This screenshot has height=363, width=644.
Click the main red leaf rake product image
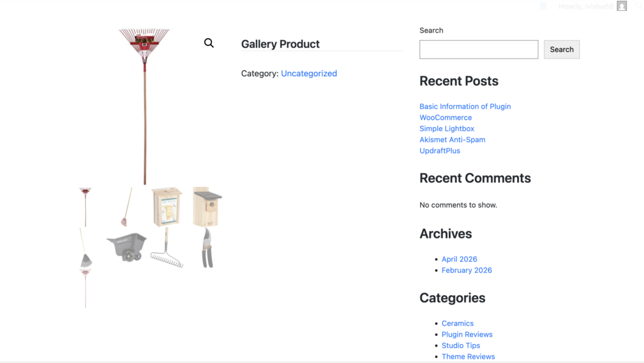pyautogui.click(x=145, y=106)
